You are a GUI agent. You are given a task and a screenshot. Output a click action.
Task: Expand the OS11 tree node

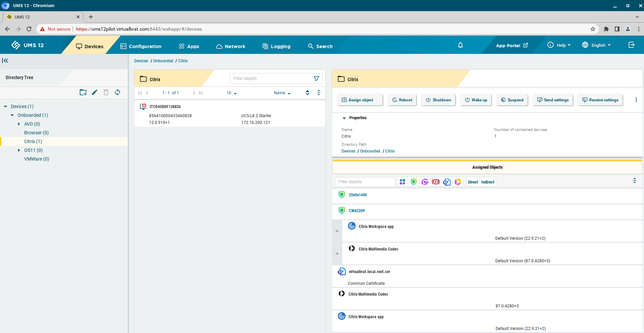click(x=19, y=150)
